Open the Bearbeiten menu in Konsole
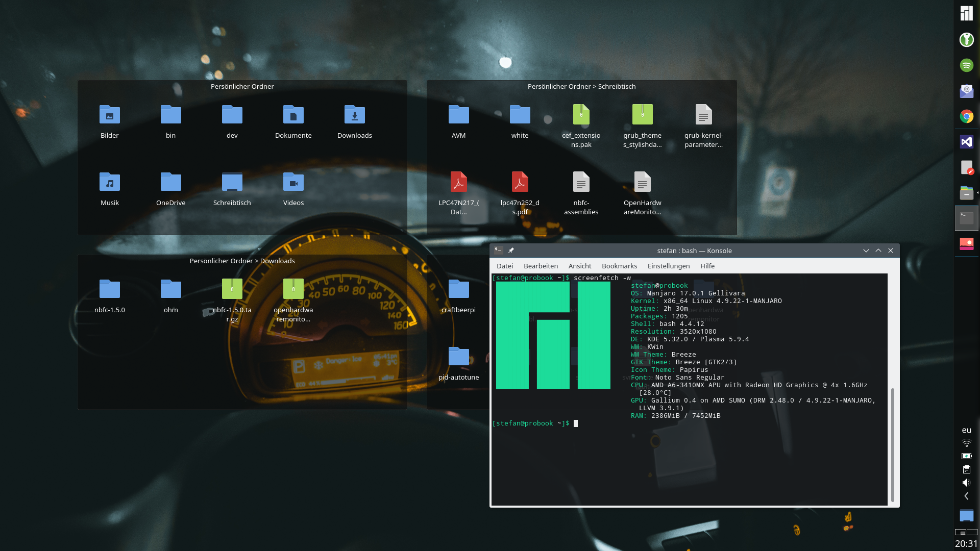Viewport: 980px width, 551px height. (541, 266)
